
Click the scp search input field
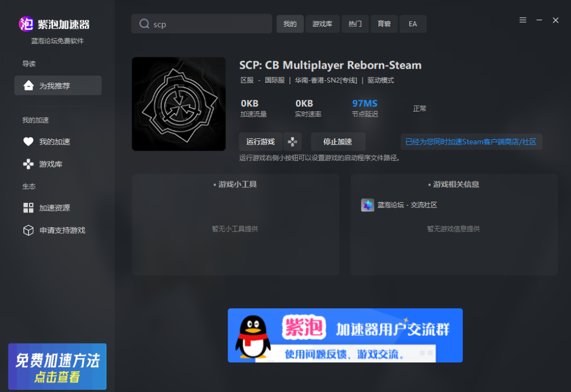[x=201, y=23]
